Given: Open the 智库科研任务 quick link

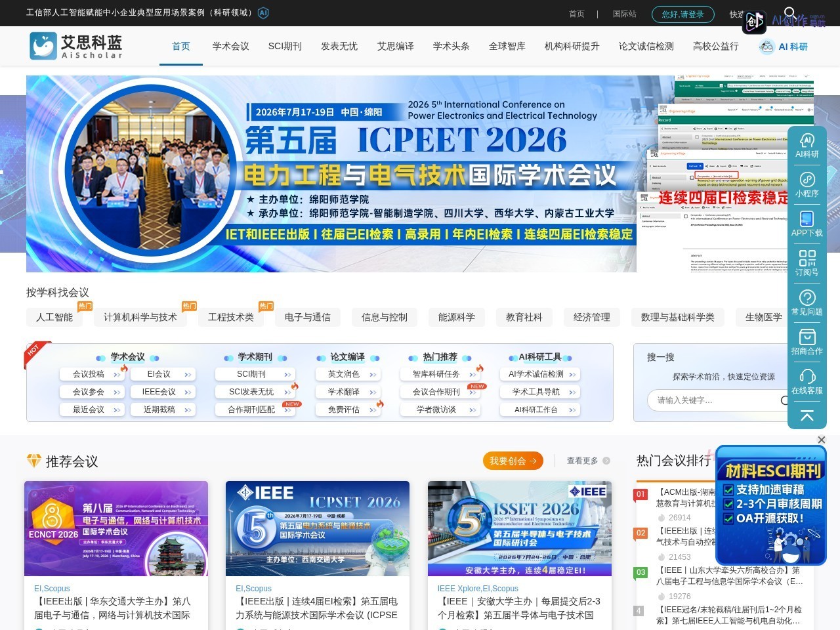Looking at the screenshot, I should coord(440,374).
